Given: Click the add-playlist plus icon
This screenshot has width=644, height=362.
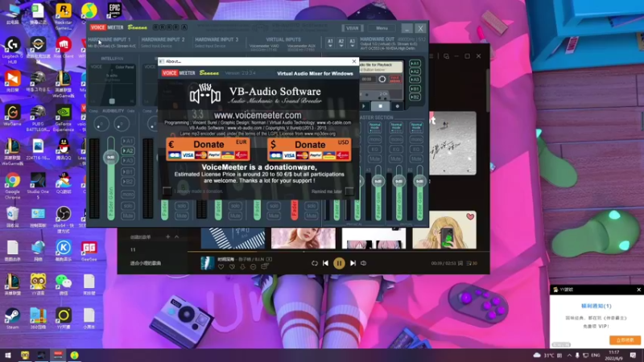Looking at the screenshot, I should coord(167,237).
